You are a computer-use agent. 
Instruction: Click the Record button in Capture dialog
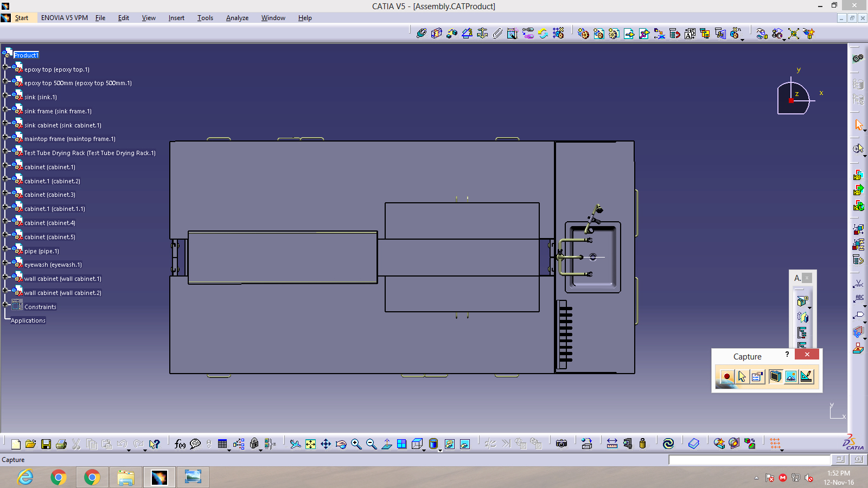[x=727, y=376]
